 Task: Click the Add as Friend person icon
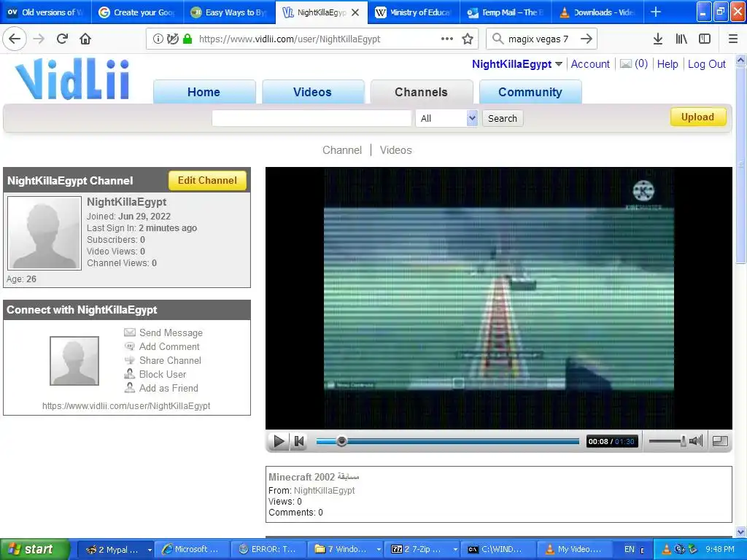pos(130,388)
